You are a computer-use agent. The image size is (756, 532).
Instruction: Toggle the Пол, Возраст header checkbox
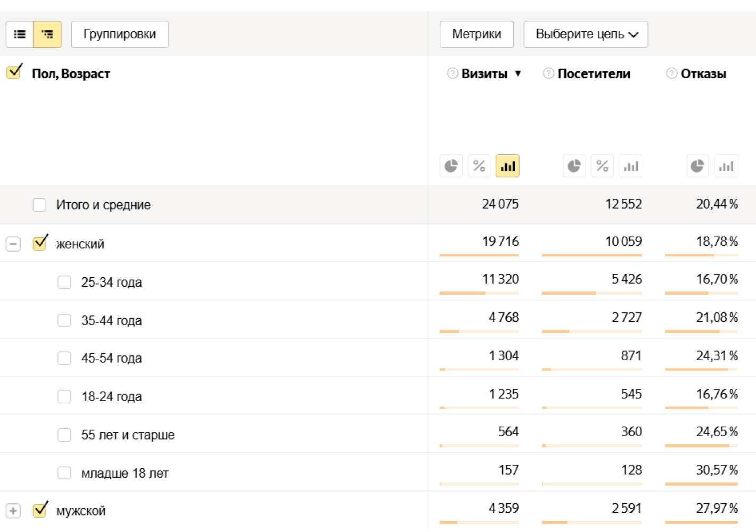pos(14,72)
